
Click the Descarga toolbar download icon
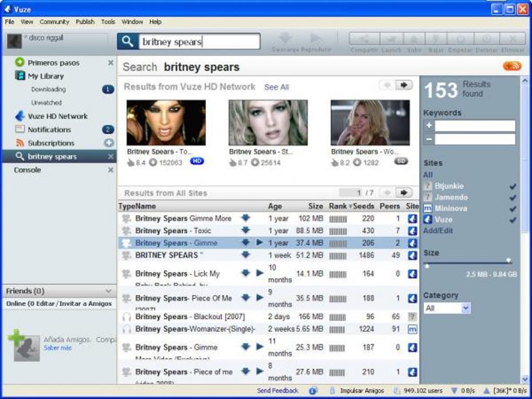tap(285, 38)
